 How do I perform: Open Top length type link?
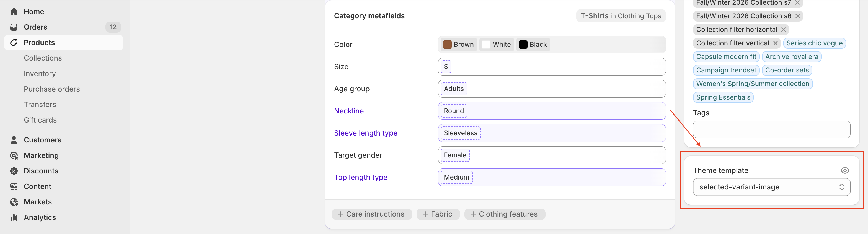point(361,177)
